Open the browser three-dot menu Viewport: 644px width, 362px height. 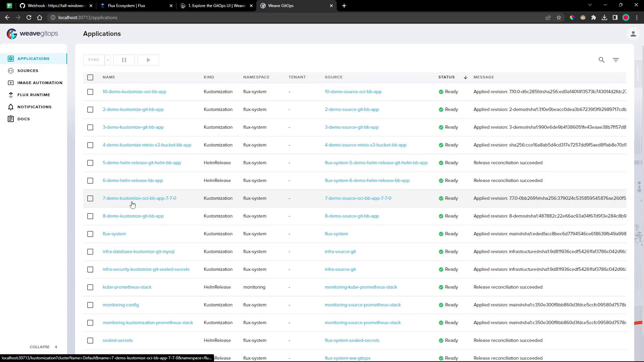pyautogui.click(x=637, y=17)
